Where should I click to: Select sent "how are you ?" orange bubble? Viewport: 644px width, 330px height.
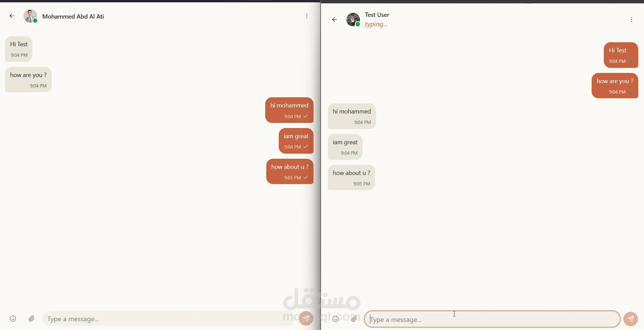click(615, 86)
